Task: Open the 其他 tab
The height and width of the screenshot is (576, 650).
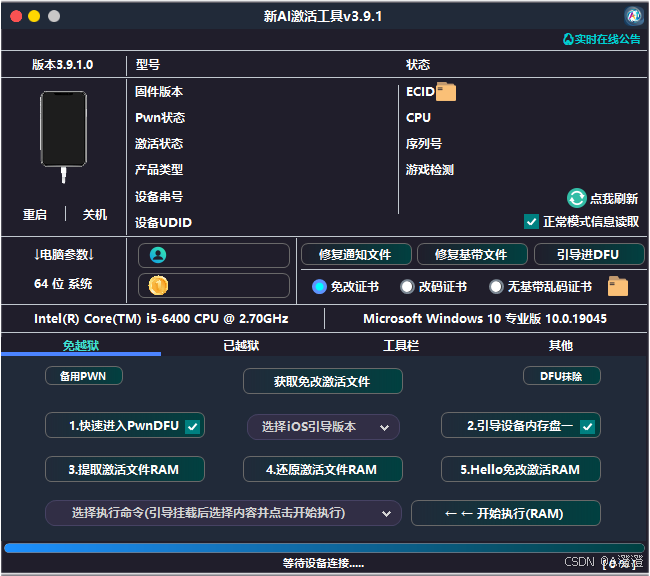Action: tap(560, 345)
